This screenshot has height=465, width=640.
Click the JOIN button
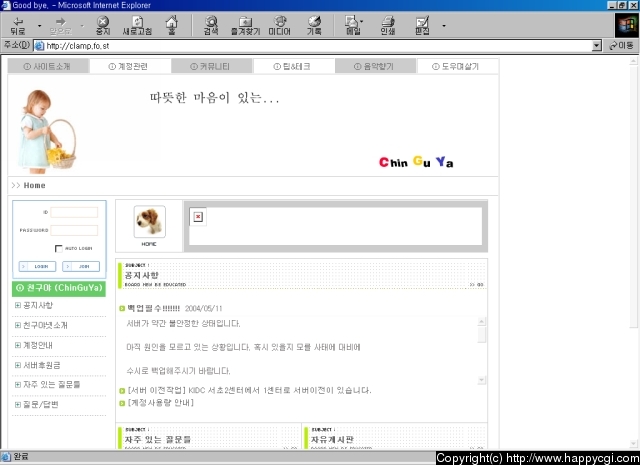81,267
